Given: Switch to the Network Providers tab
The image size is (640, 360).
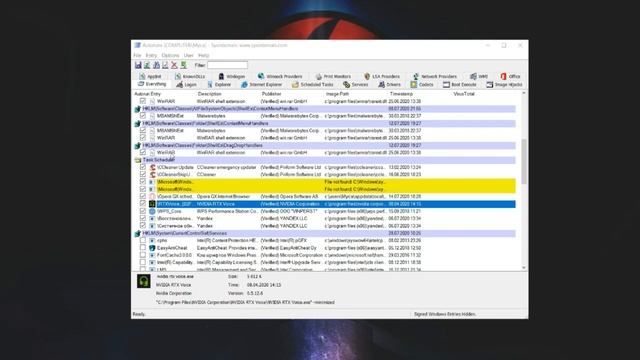Looking at the screenshot, I should point(435,76).
